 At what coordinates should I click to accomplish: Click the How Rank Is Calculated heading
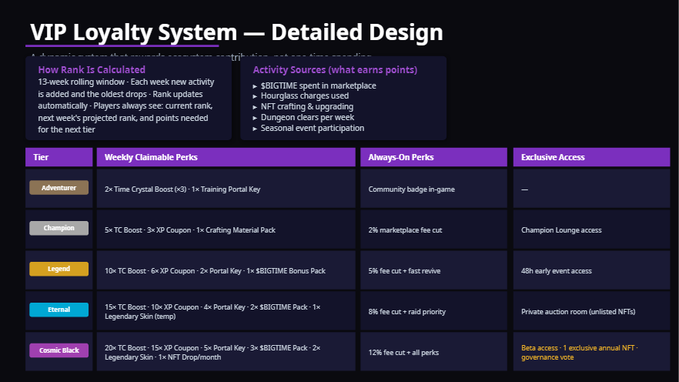click(91, 70)
